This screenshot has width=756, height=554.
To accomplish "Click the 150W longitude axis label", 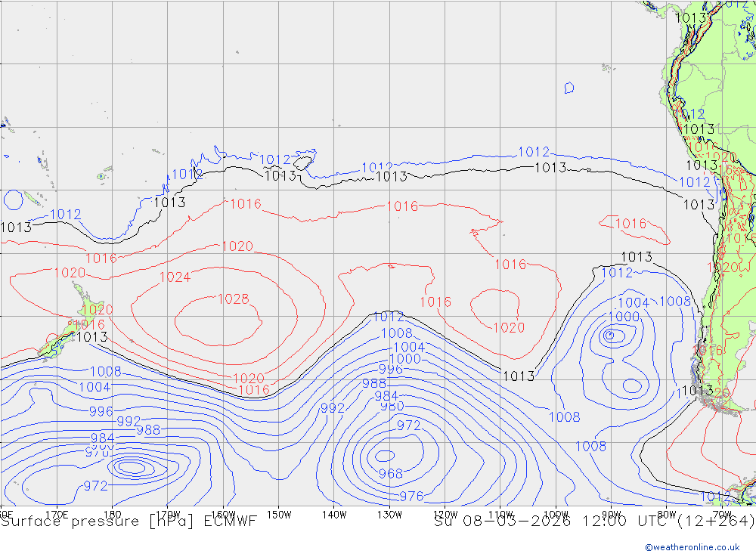I will (279, 515).
